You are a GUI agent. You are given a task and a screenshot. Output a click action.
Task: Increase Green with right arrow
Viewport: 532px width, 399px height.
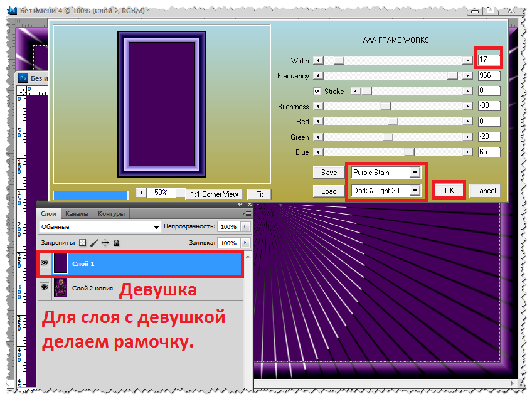pos(467,137)
